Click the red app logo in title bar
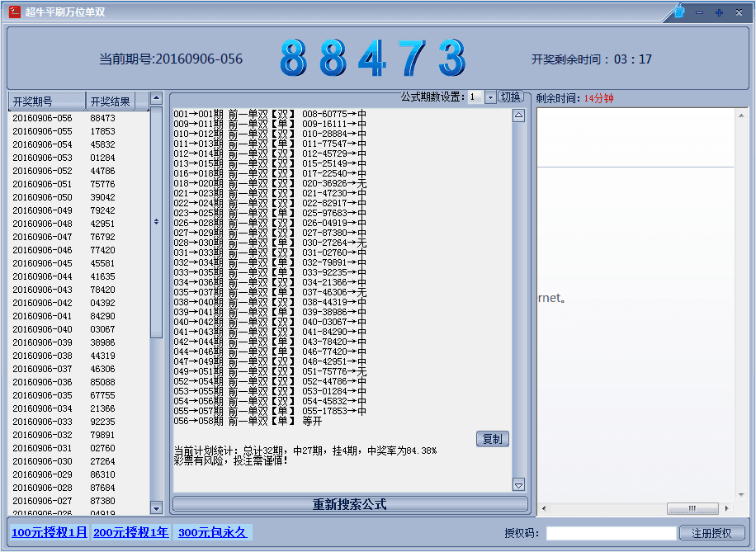Image resolution: width=756 pixels, height=552 pixels. 15,12
